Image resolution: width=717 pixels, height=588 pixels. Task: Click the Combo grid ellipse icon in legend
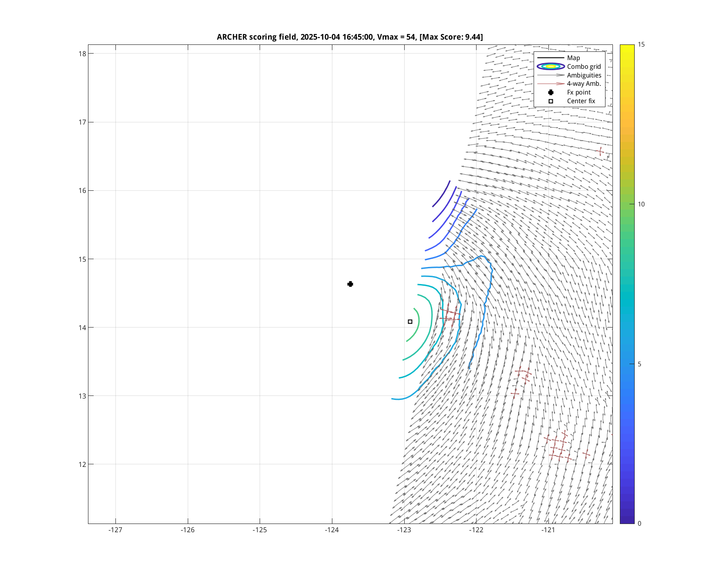[x=551, y=67]
